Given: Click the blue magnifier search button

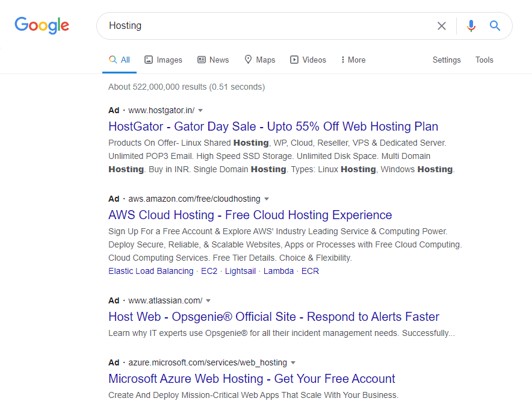Looking at the screenshot, I should click(x=495, y=25).
